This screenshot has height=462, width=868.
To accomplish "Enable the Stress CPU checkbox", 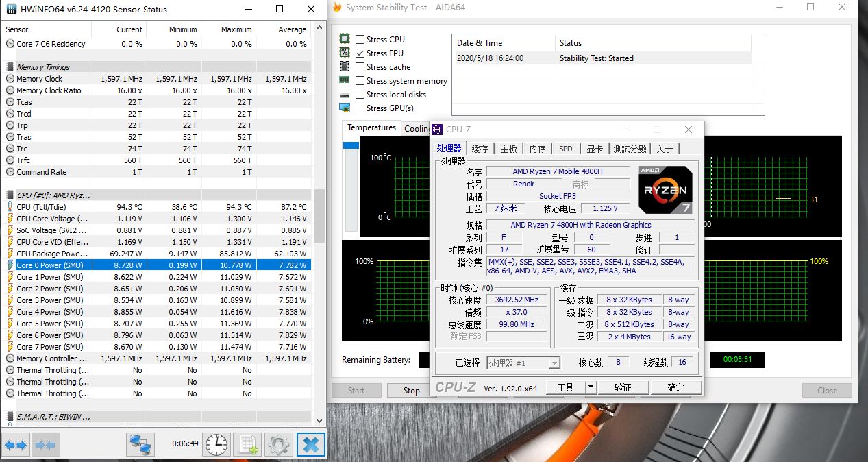I will (360, 40).
